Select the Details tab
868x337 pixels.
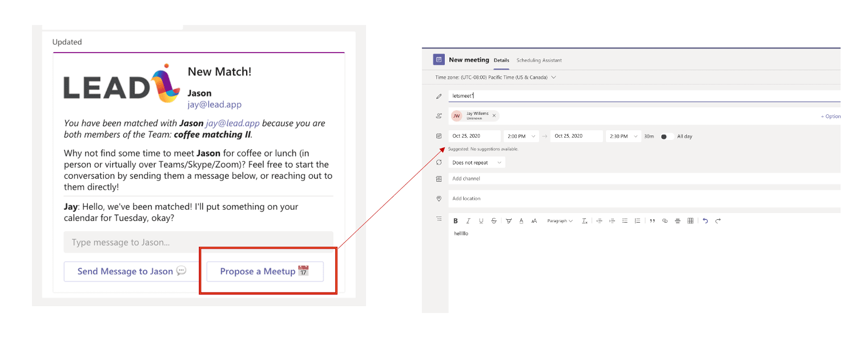(x=501, y=60)
